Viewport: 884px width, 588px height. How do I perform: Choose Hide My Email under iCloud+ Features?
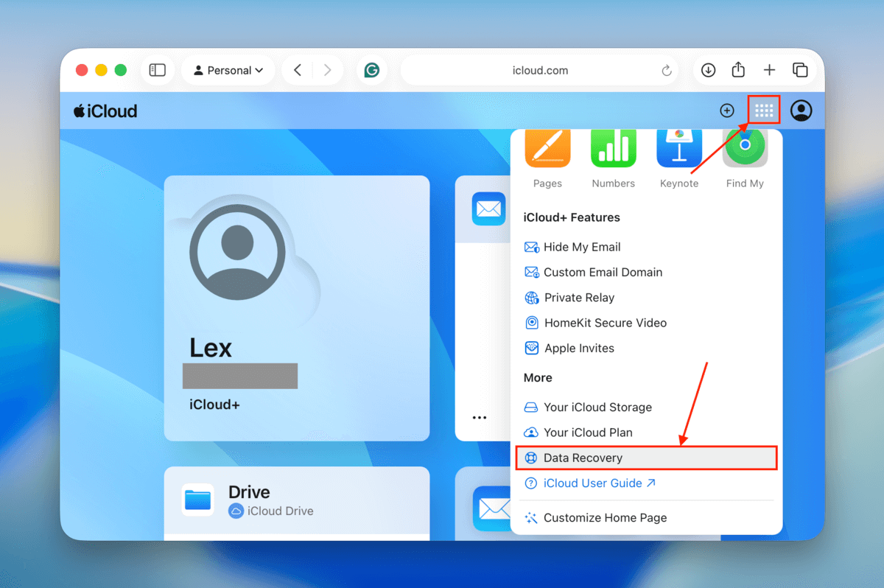tap(582, 247)
